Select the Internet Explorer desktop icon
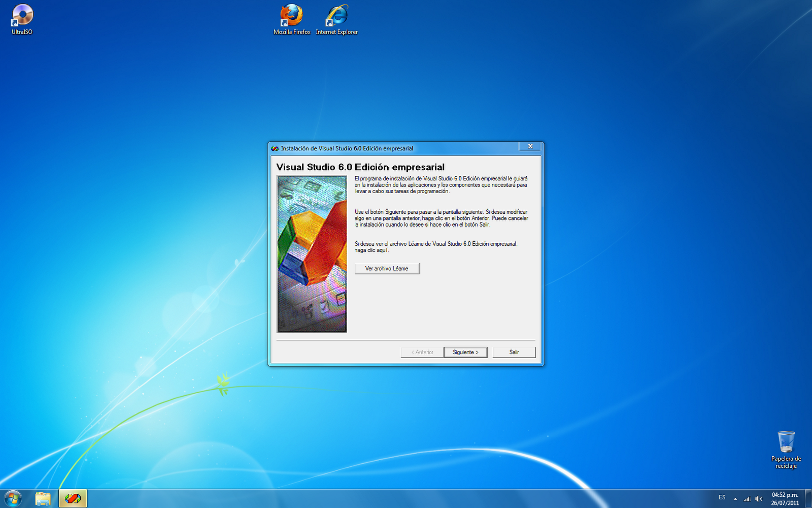Viewport: 812px width, 508px height. click(336, 19)
